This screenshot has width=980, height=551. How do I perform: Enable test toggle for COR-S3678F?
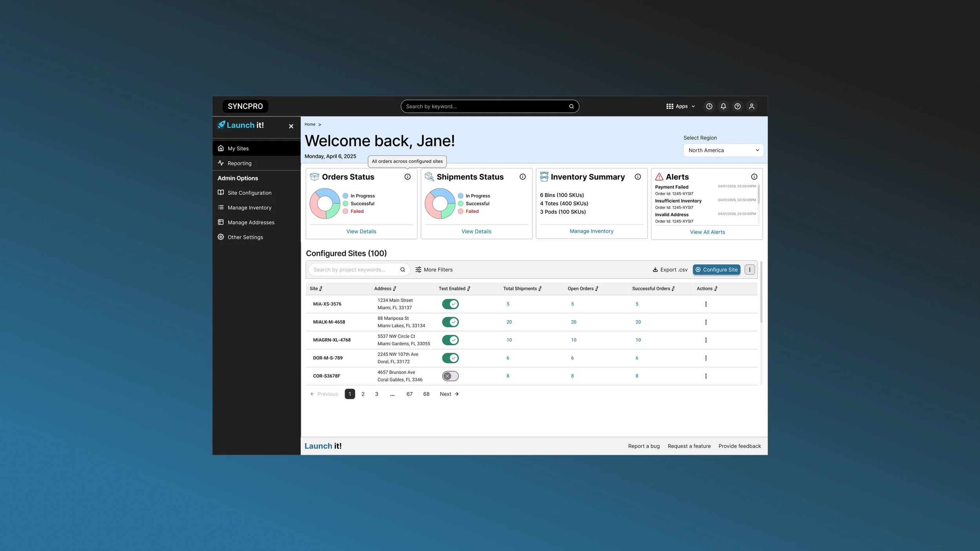(x=450, y=376)
